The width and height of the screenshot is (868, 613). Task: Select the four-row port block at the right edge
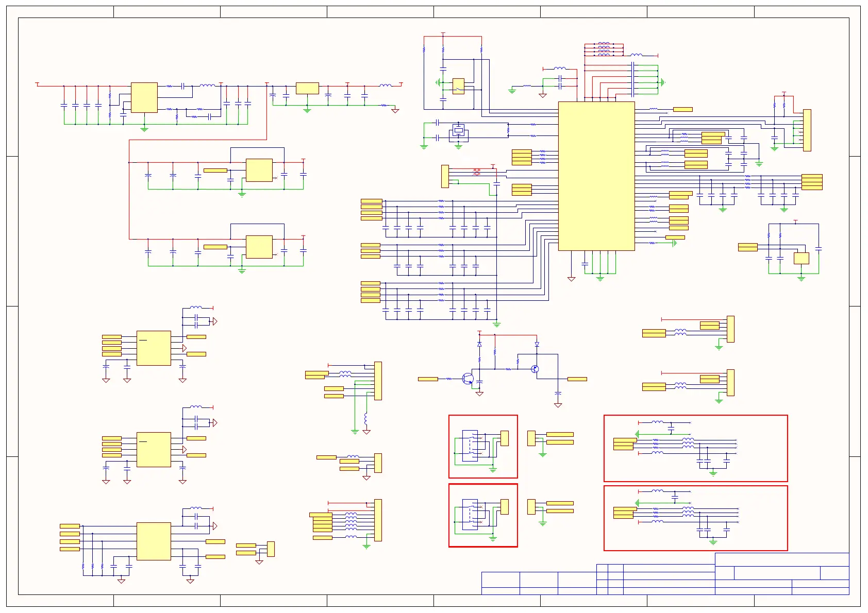(812, 182)
